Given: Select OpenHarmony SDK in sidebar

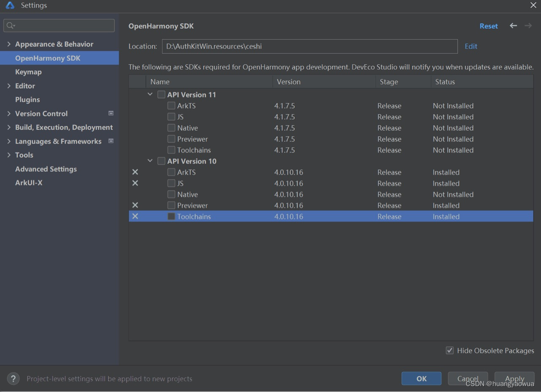Looking at the screenshot, I should coord(59,58).
